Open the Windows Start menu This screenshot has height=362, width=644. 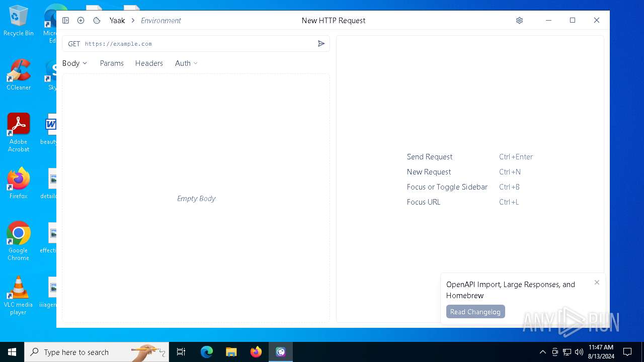[x=12, y=352]
